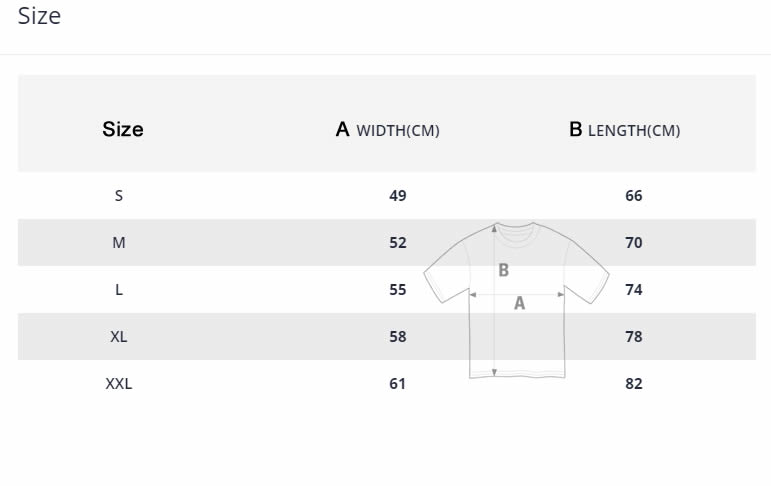Click the A WIDTH(CM) column header
The height and width of the screenshot is (486, 771).
click(x=387, y=130)
